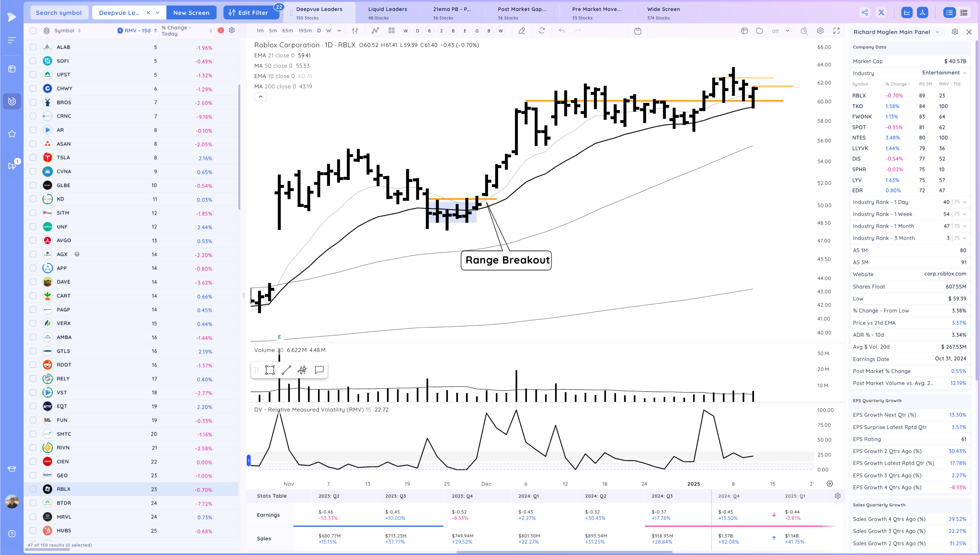Toggle chart fullscreen icon

coord(836,31)
